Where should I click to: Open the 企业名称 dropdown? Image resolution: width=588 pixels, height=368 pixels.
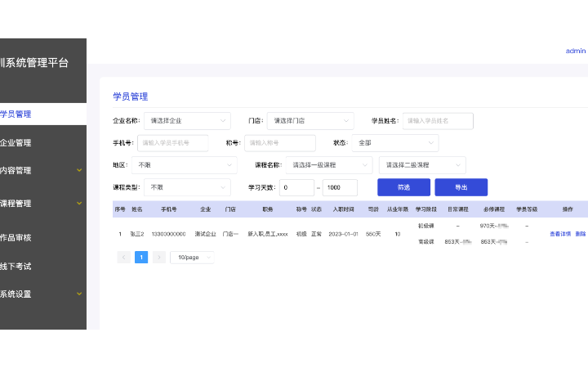(x=187, y=121)
